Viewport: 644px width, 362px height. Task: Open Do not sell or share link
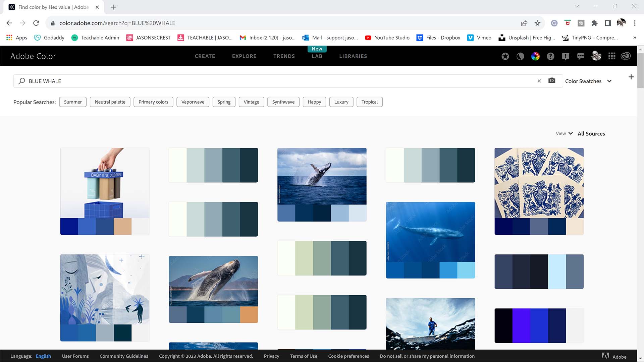[x=427, y=356]
